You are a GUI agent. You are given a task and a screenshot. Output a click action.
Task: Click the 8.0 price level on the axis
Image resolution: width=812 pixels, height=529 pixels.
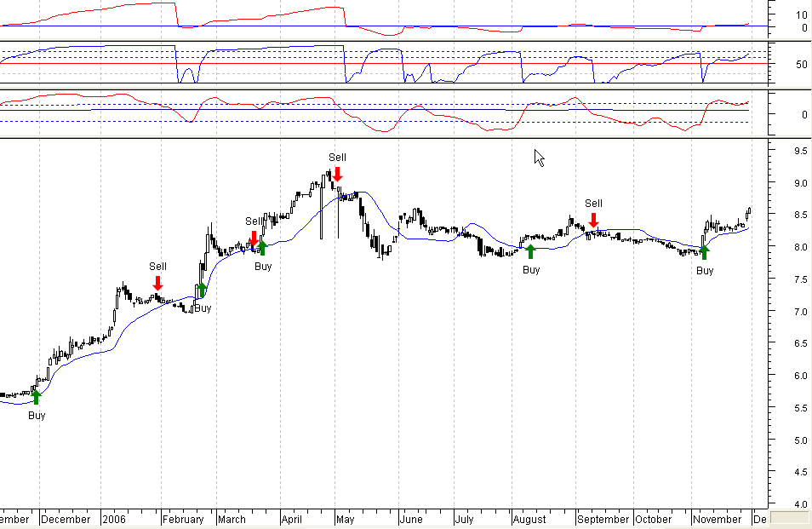(800, 247)
